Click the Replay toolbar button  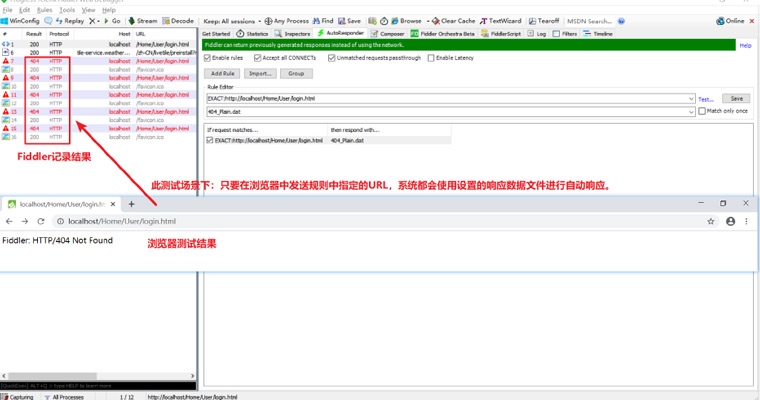pos(70,21)
